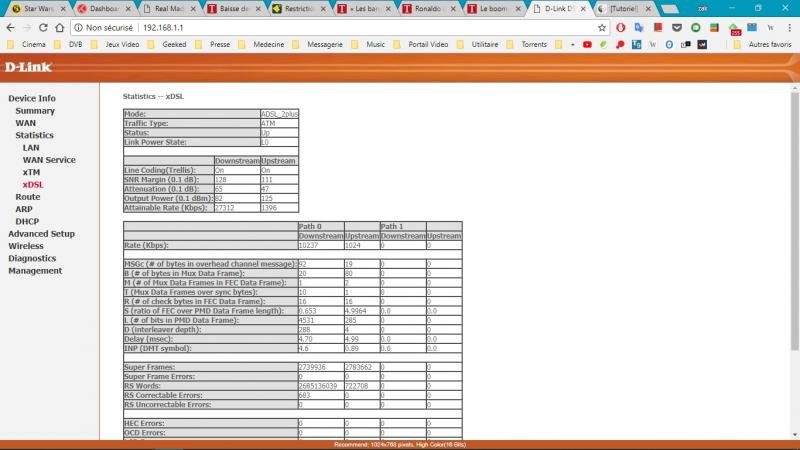Viewport: 800px width, 450px height.
Task: Open the Summary page
Action: click(x=35, y=111)
